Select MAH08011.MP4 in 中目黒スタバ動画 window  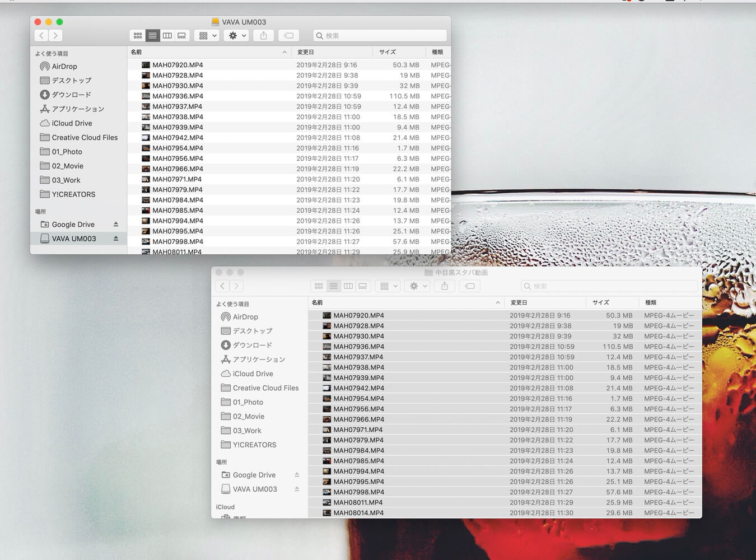pos(505,503)
